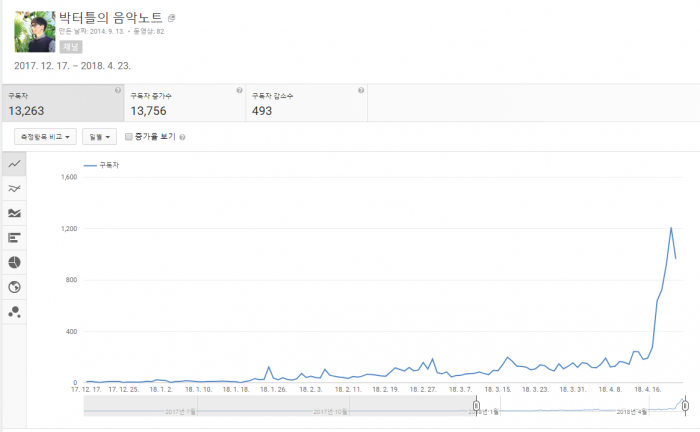Click the channel profile thumbnail
The height and width of the screenshot is (432, 700).
[x=34, y=32]
